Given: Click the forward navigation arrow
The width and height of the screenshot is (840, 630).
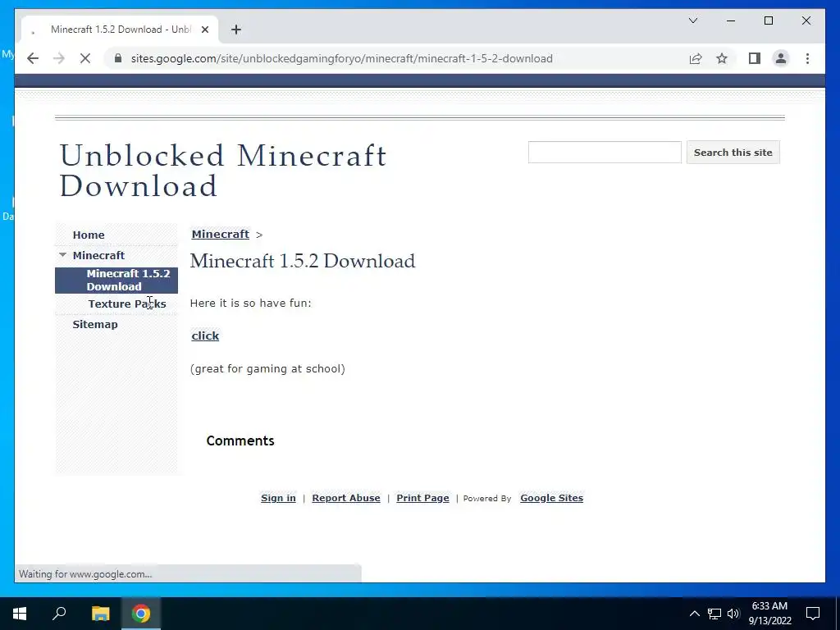Looking at the screenshot, I should click(59, 58).
